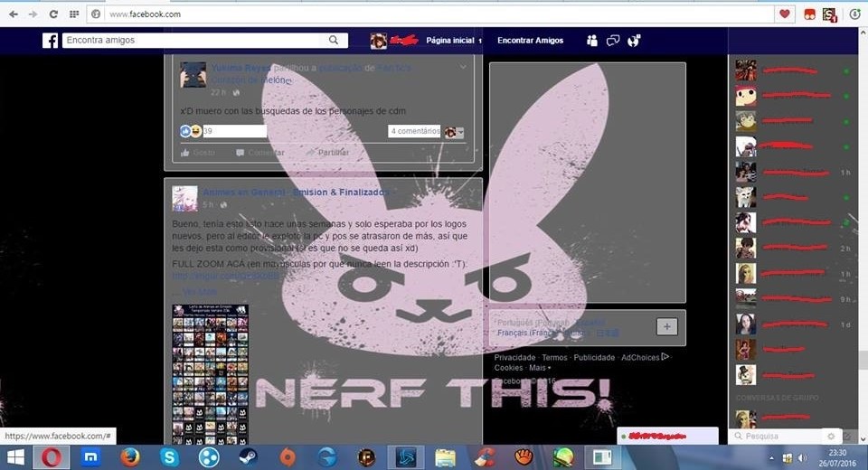Go back with the browser back arrow
This screenshot has width=868, height=470.
click(x=14, y=14)
